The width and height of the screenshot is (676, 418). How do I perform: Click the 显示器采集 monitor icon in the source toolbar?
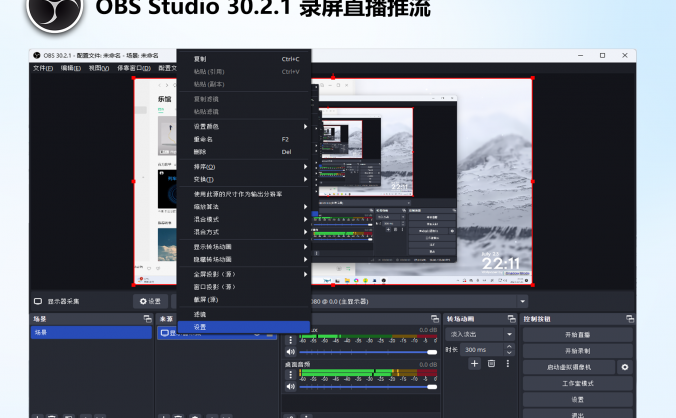(38, 301)
